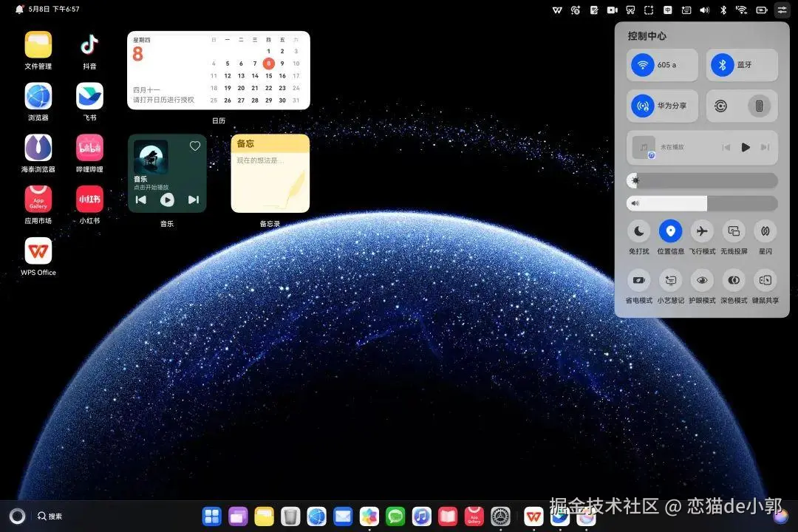Adjust the volume slider in control center
The height and width of the screenshot is (532, 798).
coord(703,203)
